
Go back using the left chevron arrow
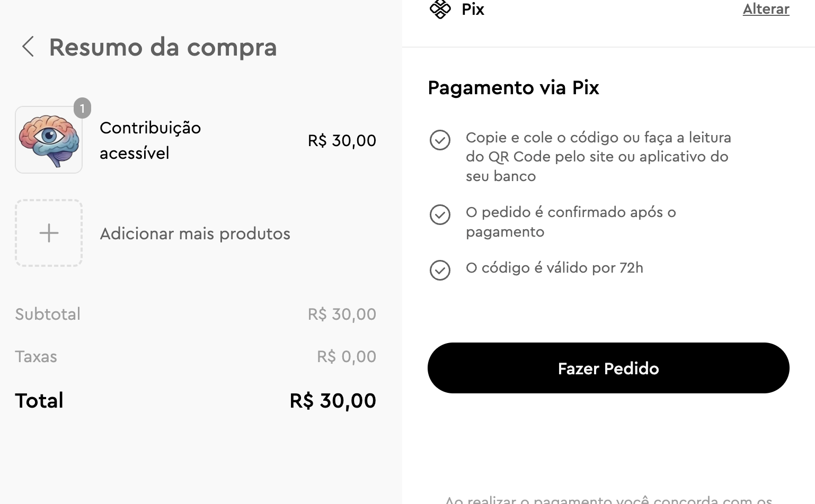pyautogui.click(x=28, y=47)
